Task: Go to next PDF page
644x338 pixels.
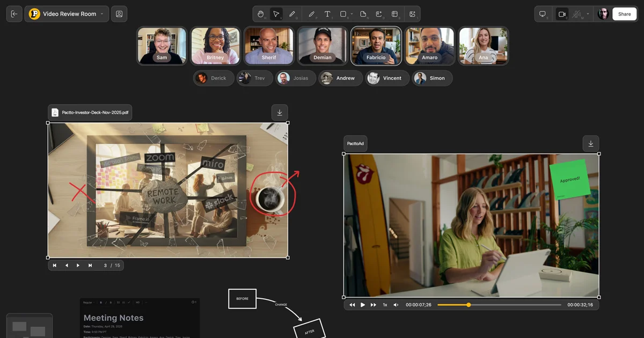Action: tap(78, 266)
